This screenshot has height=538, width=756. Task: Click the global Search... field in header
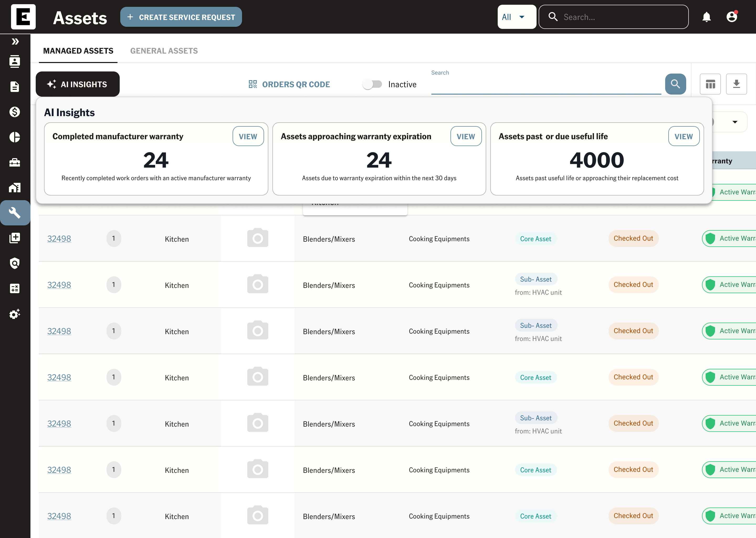(x=613, y=17)
